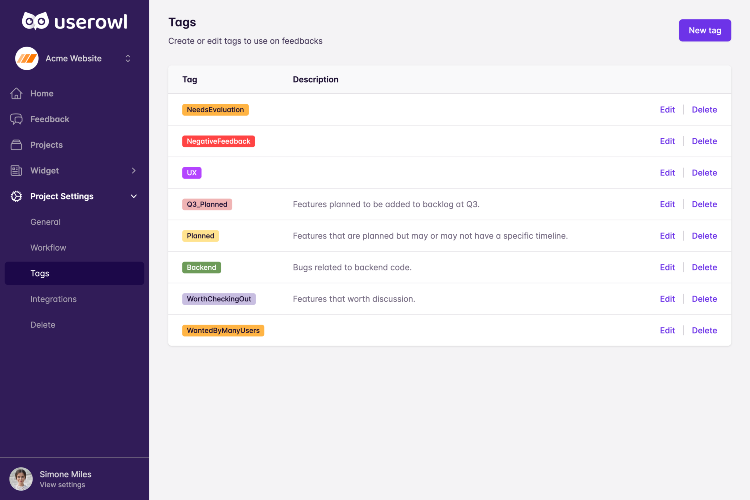Image resolution: width=750 pixels, height=500 pixels.
Task: Collapse the Project Settings section
Action: click(x=133, y=196)
